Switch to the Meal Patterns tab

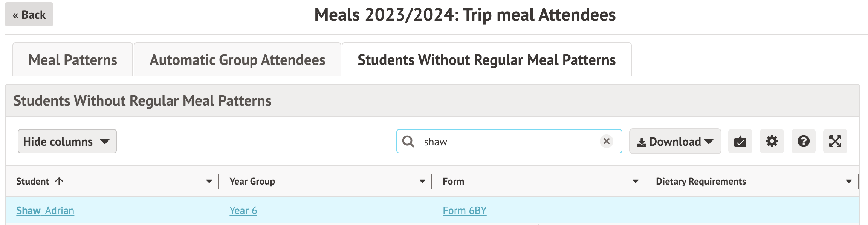pyautogui.click(x=73, y=60)
